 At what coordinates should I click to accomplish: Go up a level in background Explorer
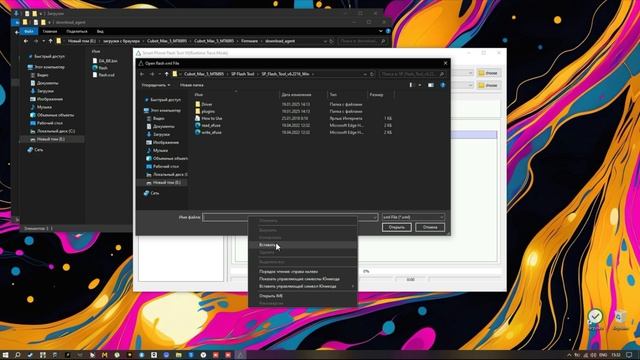(51, 41)
